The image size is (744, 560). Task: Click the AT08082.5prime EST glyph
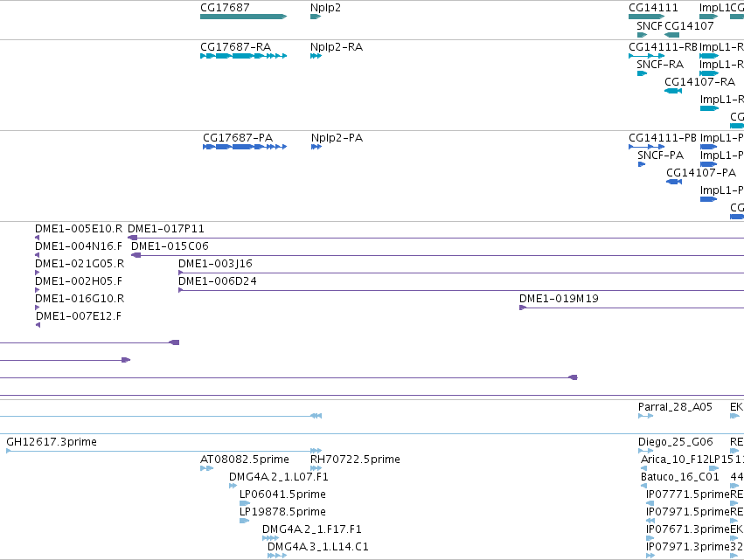[206, 468]
